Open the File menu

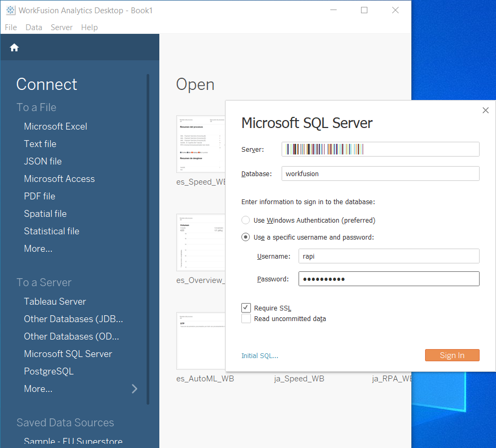11,28
